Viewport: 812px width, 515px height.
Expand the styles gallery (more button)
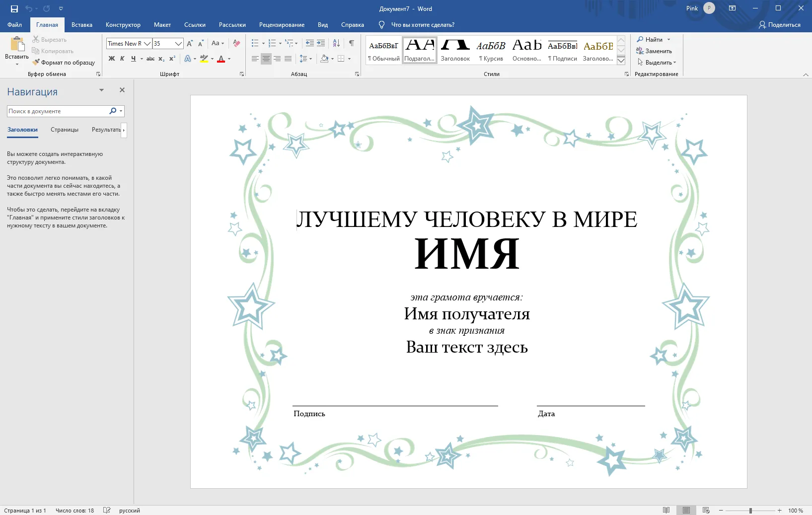(x=621, y=61)
